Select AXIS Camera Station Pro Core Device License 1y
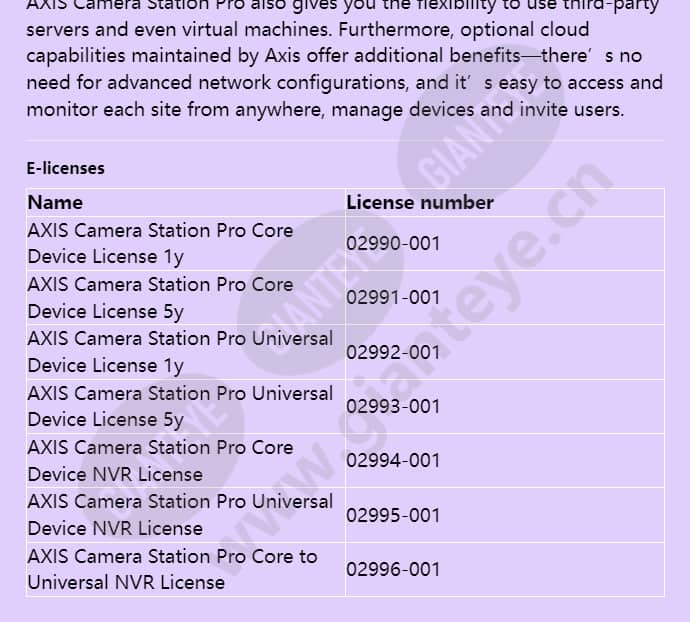The image size is (690, 622). tap(160, 243)
